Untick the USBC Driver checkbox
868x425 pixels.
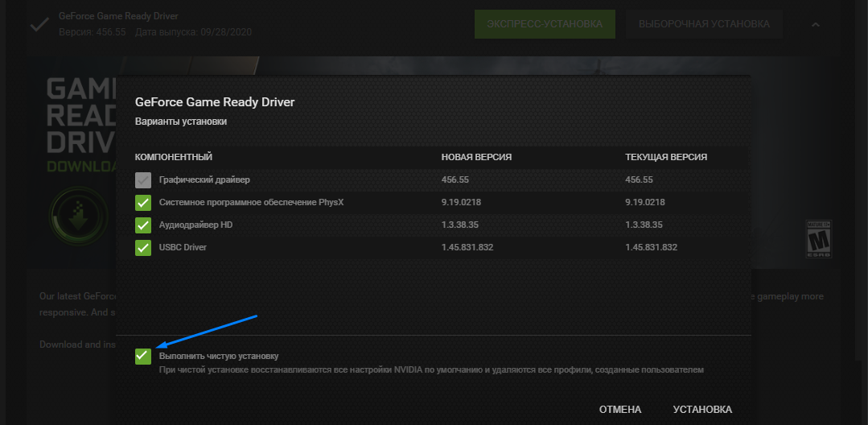point(143,247)
